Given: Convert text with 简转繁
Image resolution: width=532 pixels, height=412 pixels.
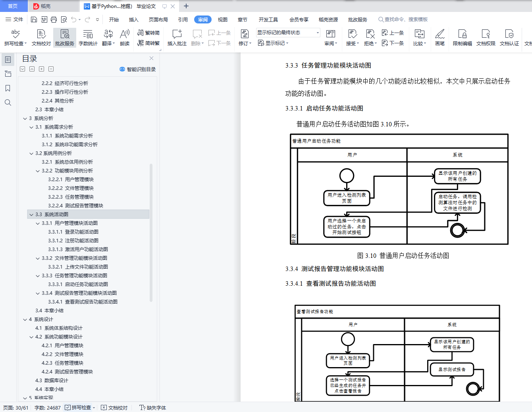Looking at the screenshot, I should point(148,43).
